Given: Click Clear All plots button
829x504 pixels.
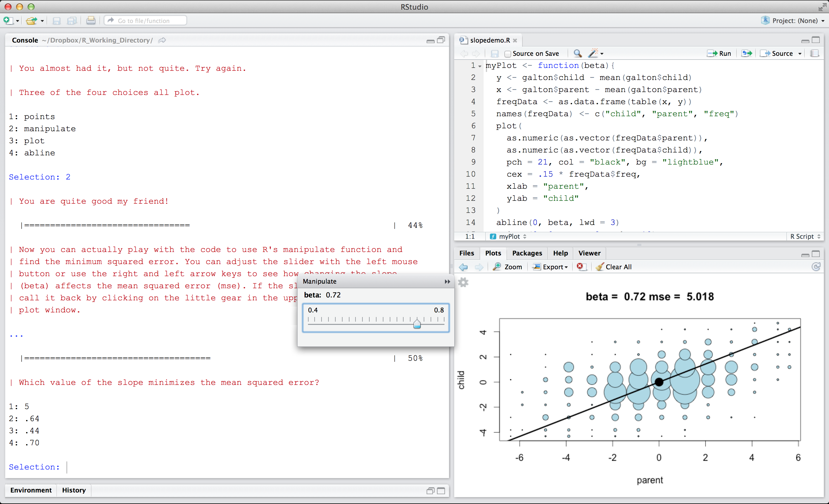Looking at the screenshot, I should [614, 267].
